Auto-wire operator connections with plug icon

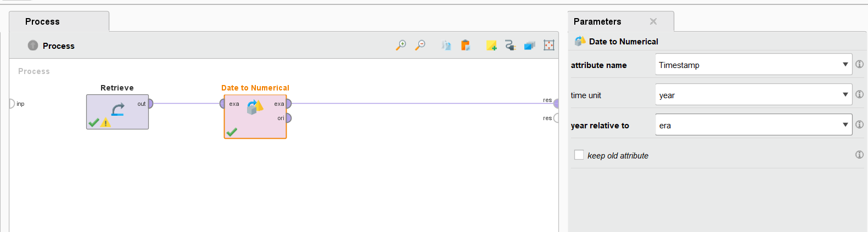pos(510,45)
